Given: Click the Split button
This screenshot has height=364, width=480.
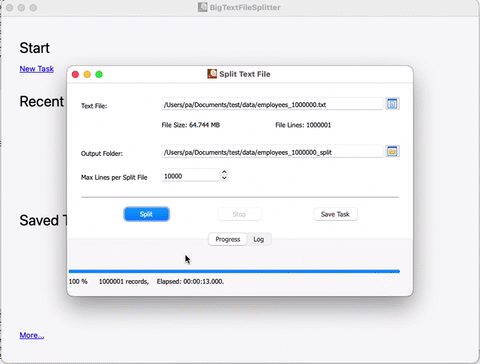Looking at the screenshot, I should [146, 214].
